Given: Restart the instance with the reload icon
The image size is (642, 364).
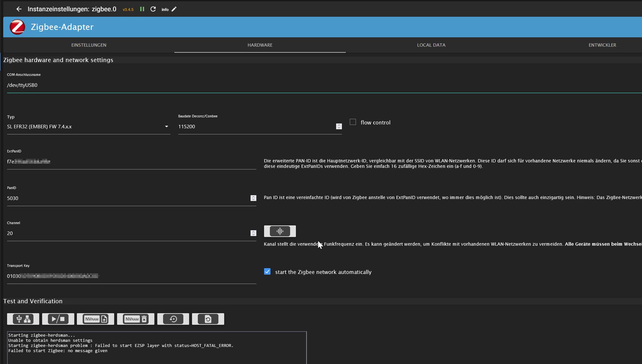Looking at the screenshot, I should click(x=153, y=9).
